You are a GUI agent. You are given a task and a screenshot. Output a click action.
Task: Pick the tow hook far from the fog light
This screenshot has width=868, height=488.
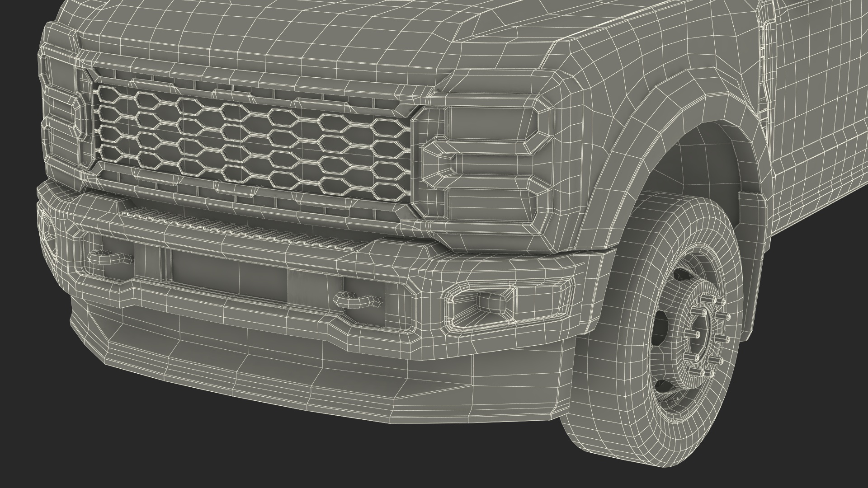tap(110, 257)
